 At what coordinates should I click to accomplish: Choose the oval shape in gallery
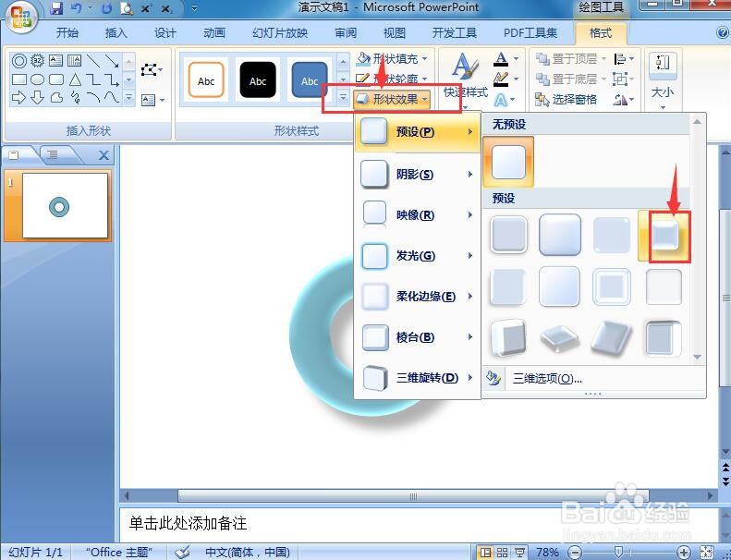38,79
